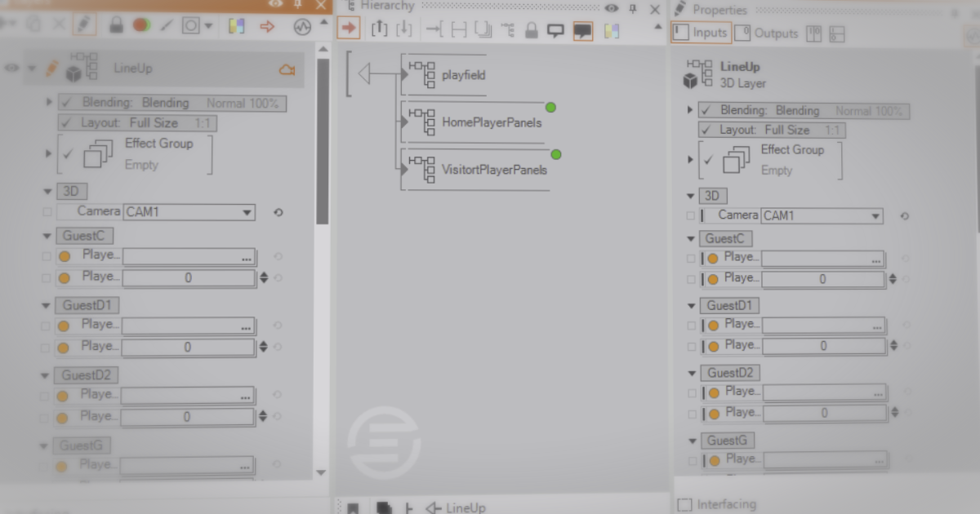Toggle LineUp layer visibility eye
Image resolution: width=980 pixels, height=514 pixels.
click(x=11, y=69)
